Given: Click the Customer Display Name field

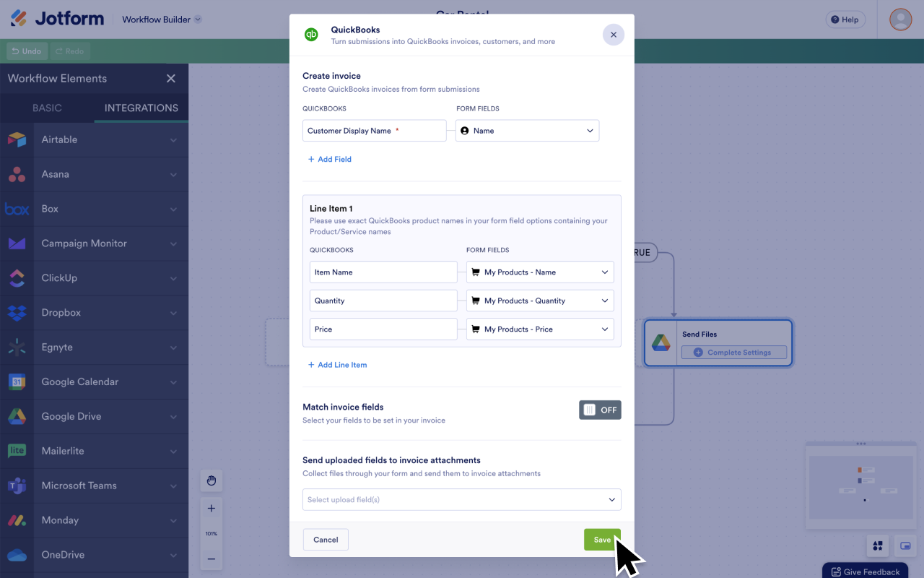Looking at the screenshot, I should click(x=375, y=131).
